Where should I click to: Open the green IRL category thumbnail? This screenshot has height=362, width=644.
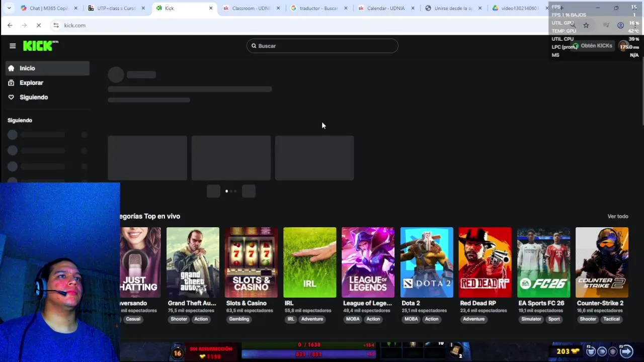pos(309,262)
